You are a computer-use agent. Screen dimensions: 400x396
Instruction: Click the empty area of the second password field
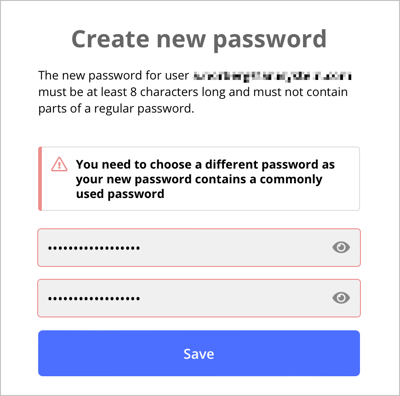233,298
